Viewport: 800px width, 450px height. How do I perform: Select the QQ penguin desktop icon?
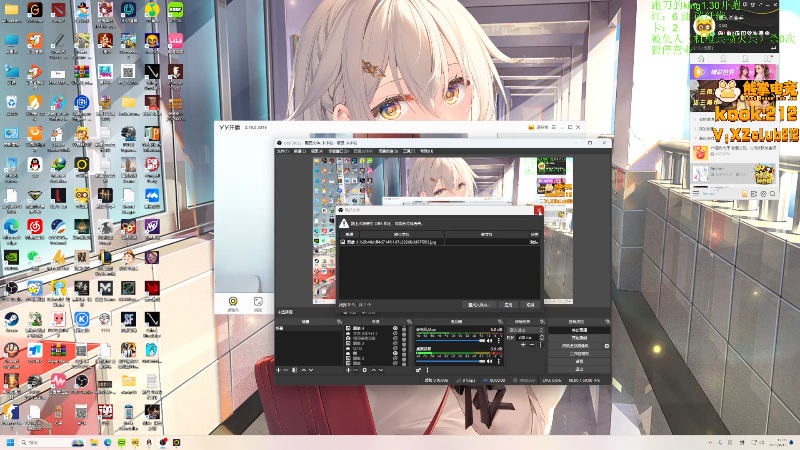click(x=35, y=164)
